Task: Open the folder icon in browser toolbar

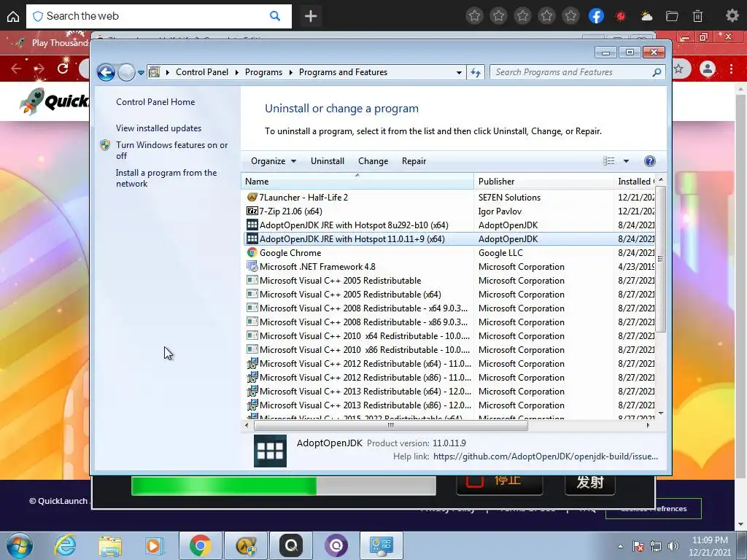Action: [x=672, y=16]
